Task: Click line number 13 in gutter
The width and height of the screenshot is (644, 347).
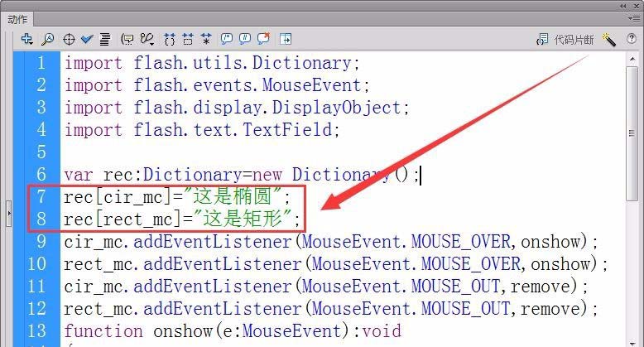Action: (x=36, y=331)
